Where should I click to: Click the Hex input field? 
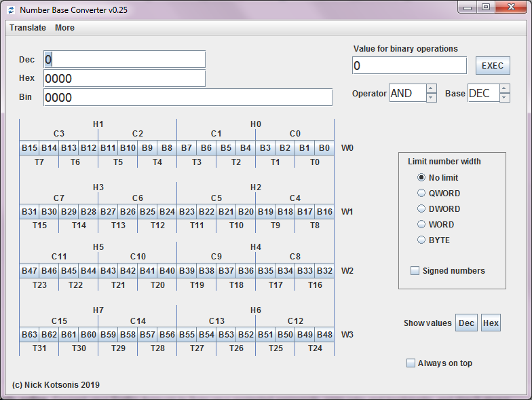coord(124,79)
